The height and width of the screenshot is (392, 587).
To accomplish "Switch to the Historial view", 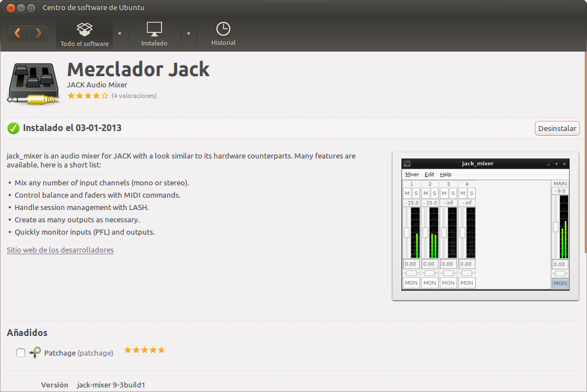I will point(223,33).
